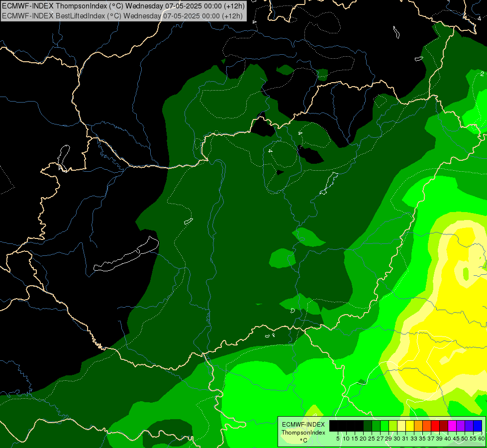Image resolution: width=487 pixels, height=448 pixels.
Task: Click the red 37–39 legend swatch
Action: [435, 426]
